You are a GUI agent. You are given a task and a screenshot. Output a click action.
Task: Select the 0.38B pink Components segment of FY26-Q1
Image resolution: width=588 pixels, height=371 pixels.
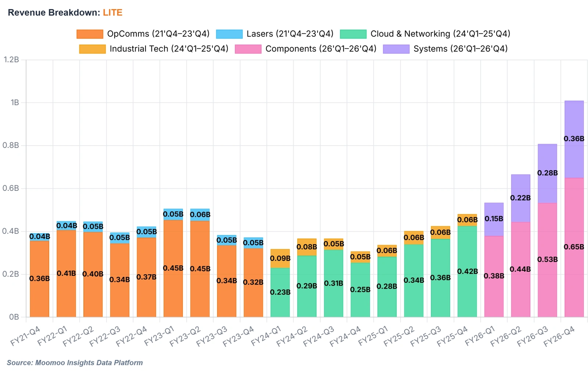pos(494,277)
